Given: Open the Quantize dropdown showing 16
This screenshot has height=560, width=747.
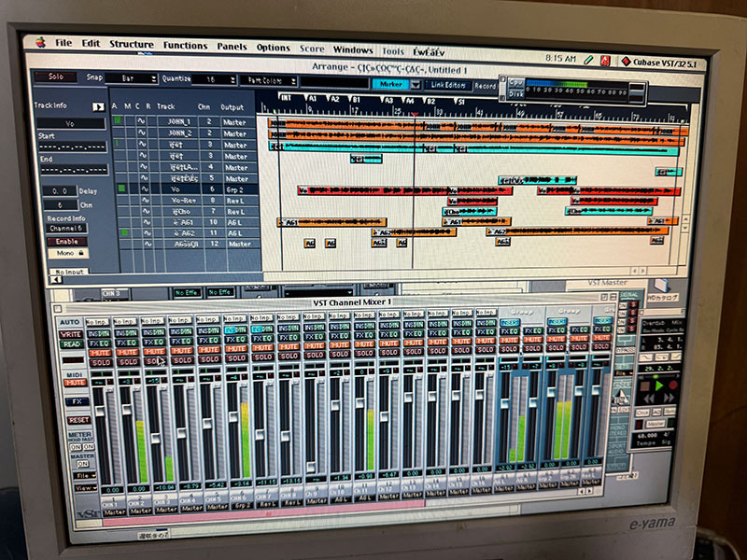Looking at the screenshot, I should pyautogui.click(x=215, y=80).
